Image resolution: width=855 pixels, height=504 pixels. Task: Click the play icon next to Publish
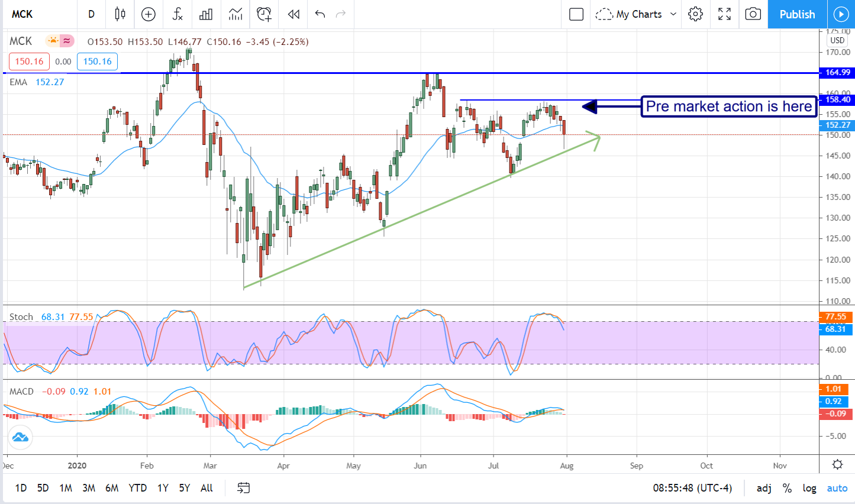coord(841,14)
